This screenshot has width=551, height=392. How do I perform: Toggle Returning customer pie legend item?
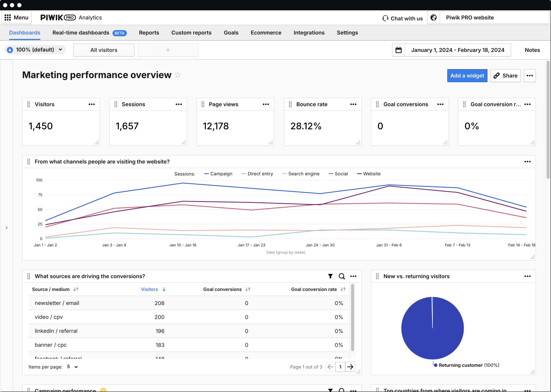point(466,365)
